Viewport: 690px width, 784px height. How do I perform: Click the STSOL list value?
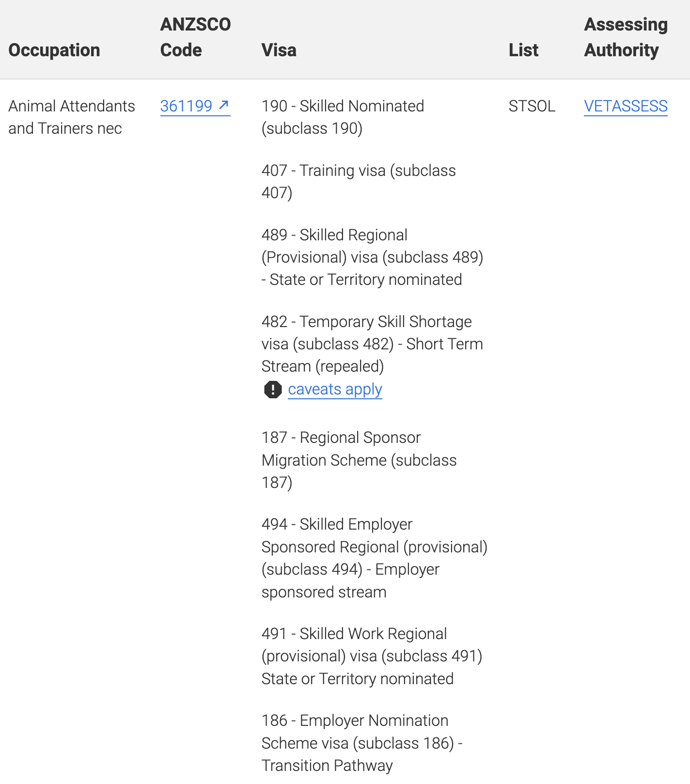click(532, 106)
